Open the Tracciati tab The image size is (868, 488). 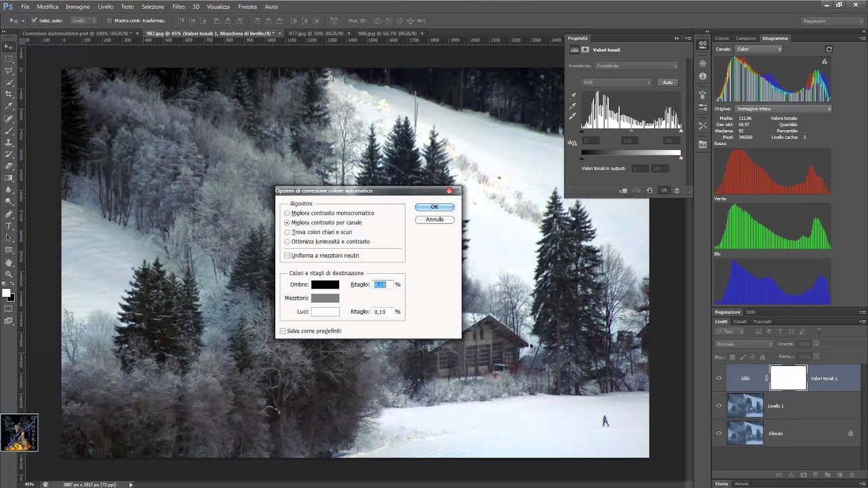point(762,321)
